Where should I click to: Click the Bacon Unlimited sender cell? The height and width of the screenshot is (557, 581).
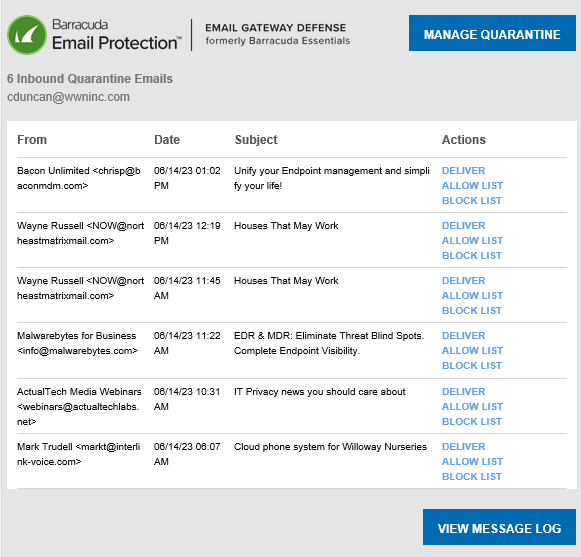(79, 178)
